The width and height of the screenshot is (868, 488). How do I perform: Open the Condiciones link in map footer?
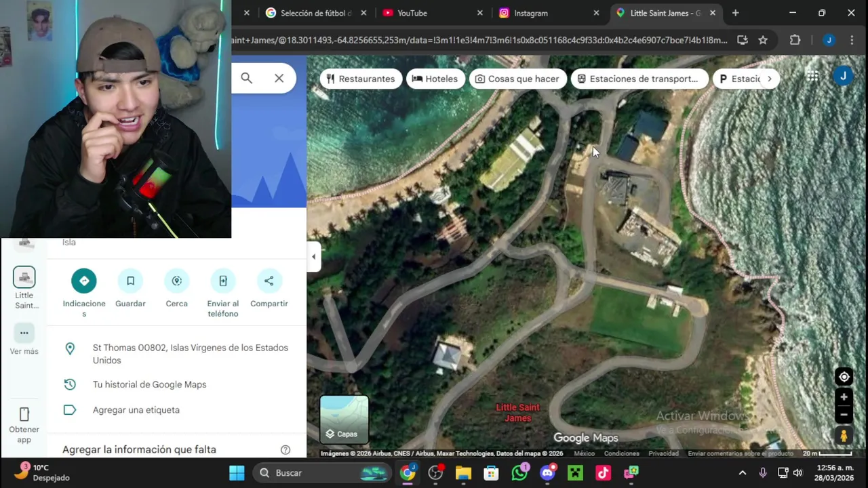pos(621,453)
